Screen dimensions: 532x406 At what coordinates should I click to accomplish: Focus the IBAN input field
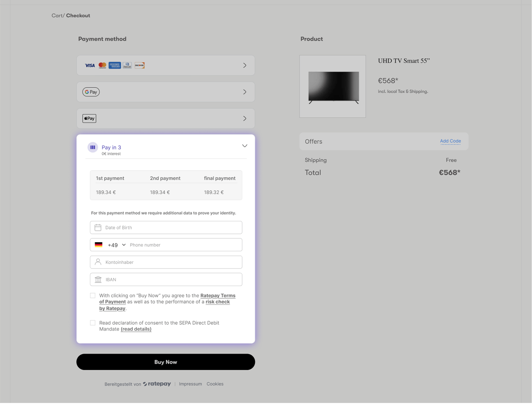pyautogui.click(x=166, y=279)
